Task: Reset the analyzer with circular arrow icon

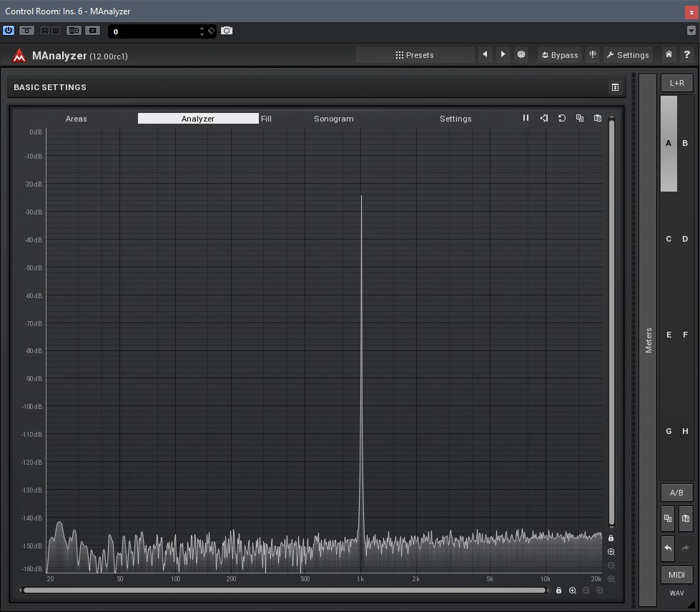Action: pyautogui.click(x=562, y=118)
